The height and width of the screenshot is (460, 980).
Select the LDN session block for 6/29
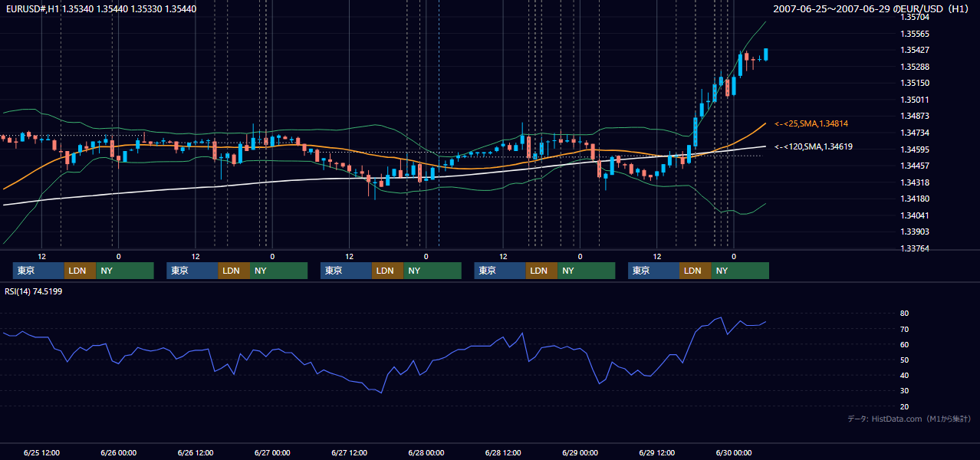pyautogui.click(x=695, y=271)
